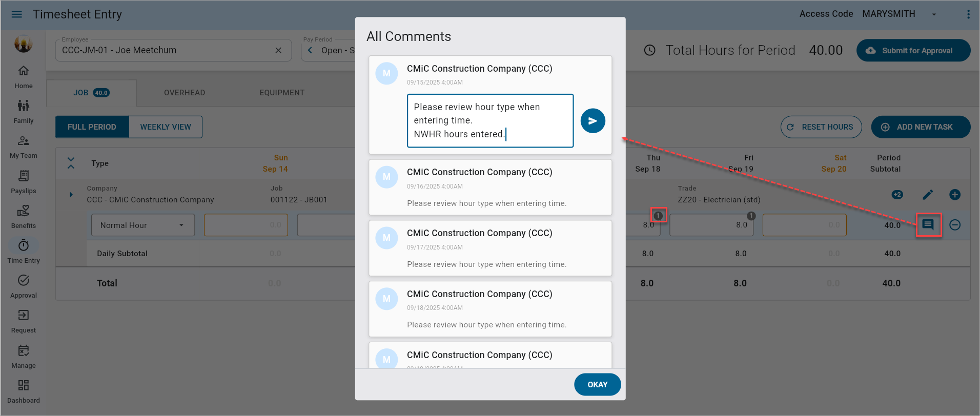Click the Friday comment count badge
980x416 pixels.
coord(751,216)
